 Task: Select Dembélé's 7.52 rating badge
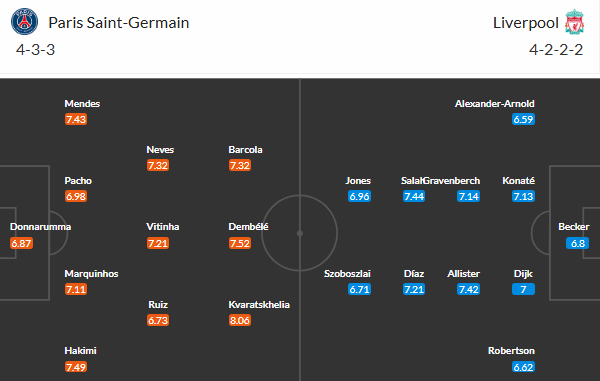[x=240, y=243]
